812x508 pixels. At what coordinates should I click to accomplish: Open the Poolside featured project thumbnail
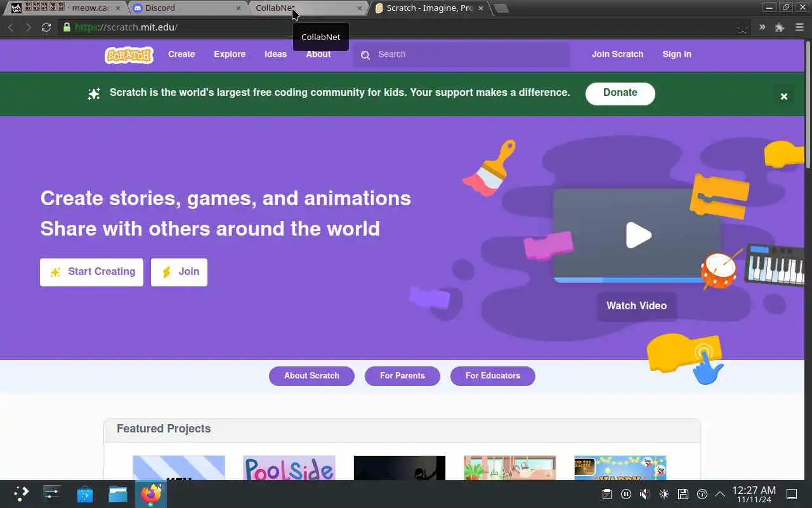(x=289, y=468)
